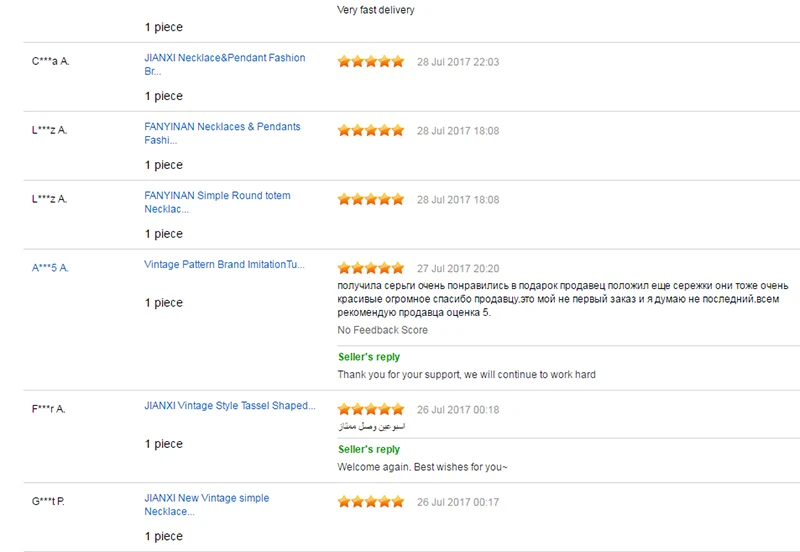Click '1 piece' under JIANXI Necklace&Pendant
This screenshot has width=800, height=552.
pos(163,96)
